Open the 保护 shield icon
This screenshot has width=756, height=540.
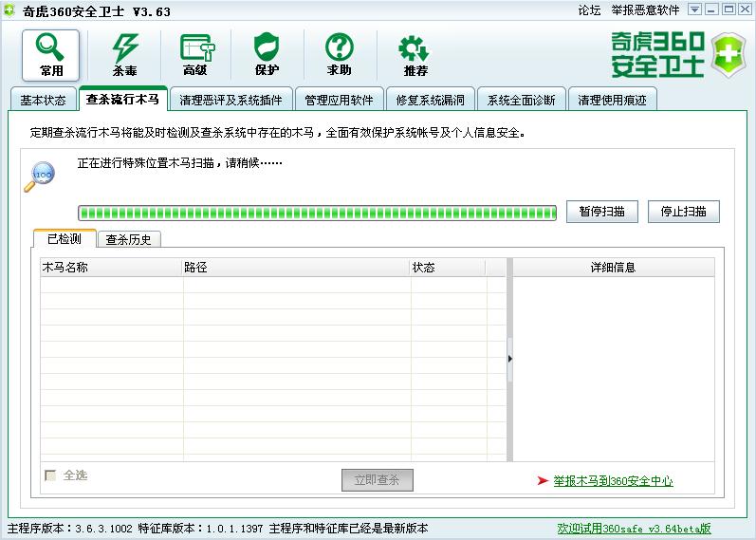click(x=267, y=55)
